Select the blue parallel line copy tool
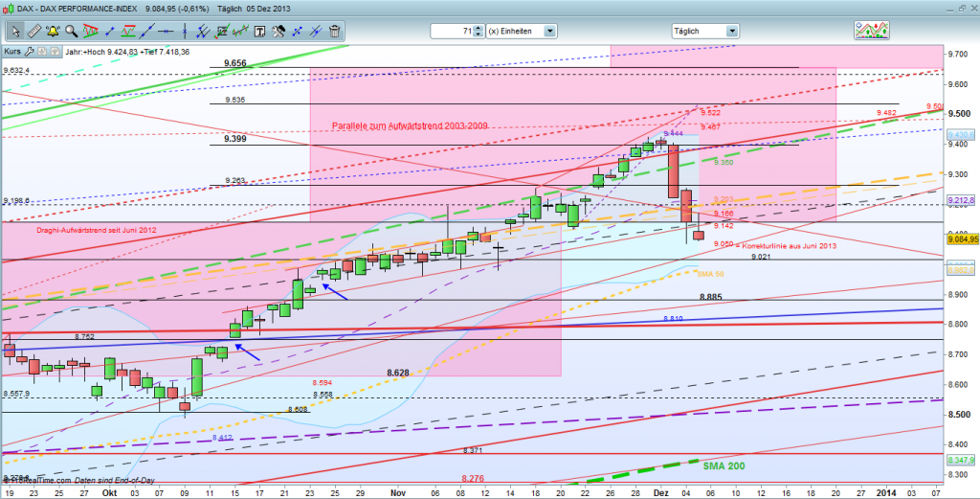 [x=316, y=30]
